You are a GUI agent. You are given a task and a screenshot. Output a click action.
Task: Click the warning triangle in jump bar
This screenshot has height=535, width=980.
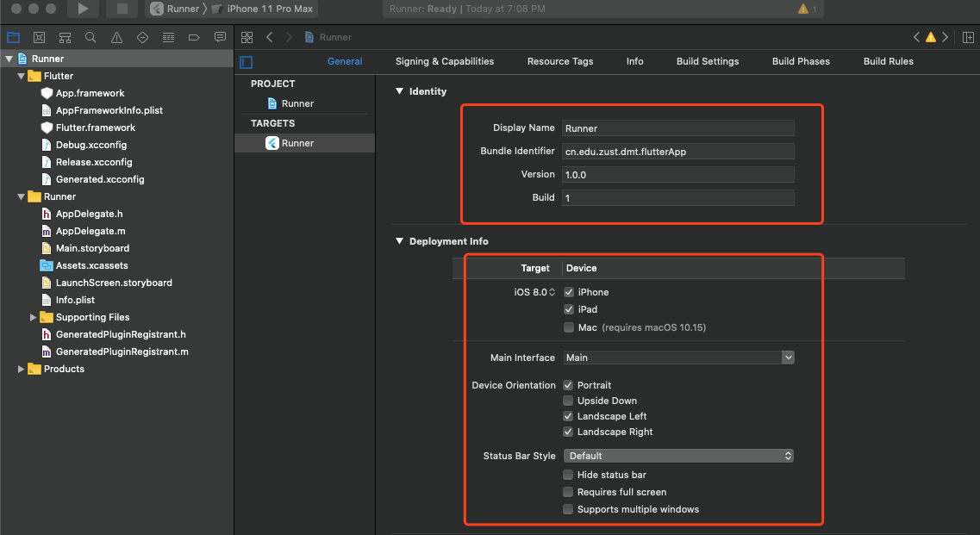(x=931, y=38)
